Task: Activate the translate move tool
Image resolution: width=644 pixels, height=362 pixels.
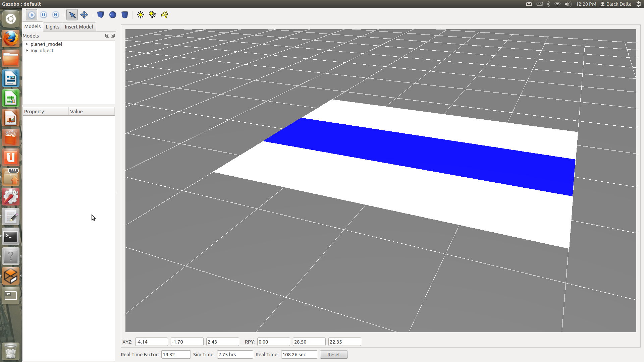Action: [x=84, y=15]
